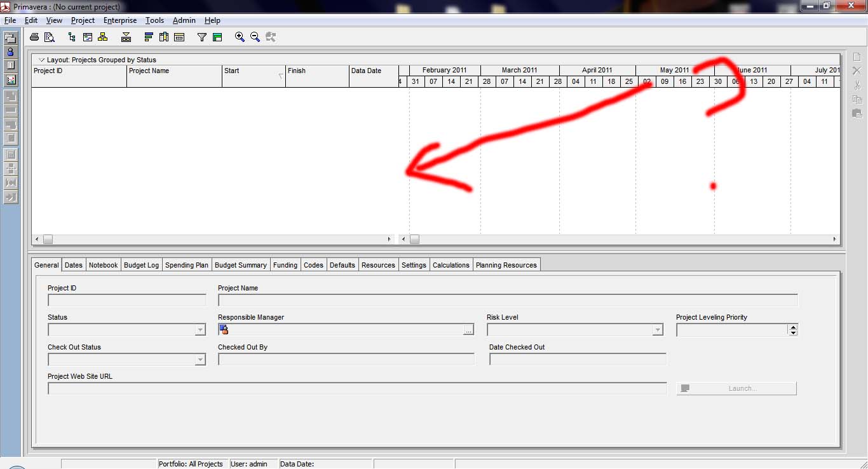The width and height of the screenshot is (868, 469).
Task: Toggle the bottom layout details icon
Action: pyautogui.click(x=126, y=37)
